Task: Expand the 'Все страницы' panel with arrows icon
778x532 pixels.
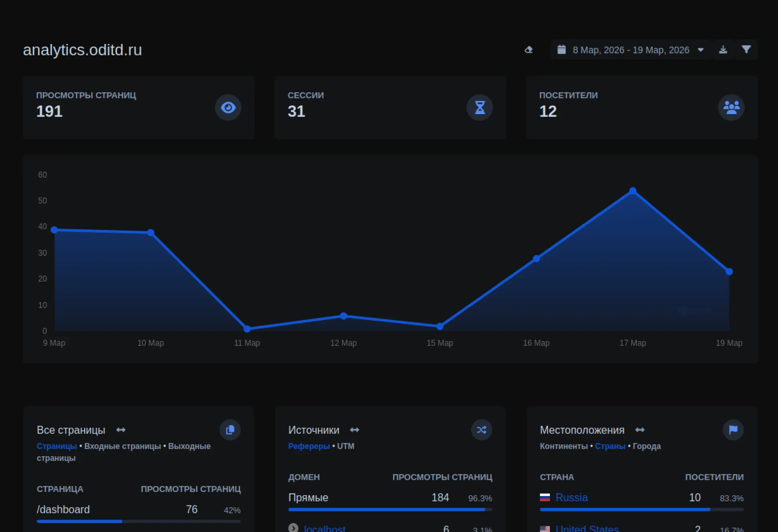Action: point(121,430)
